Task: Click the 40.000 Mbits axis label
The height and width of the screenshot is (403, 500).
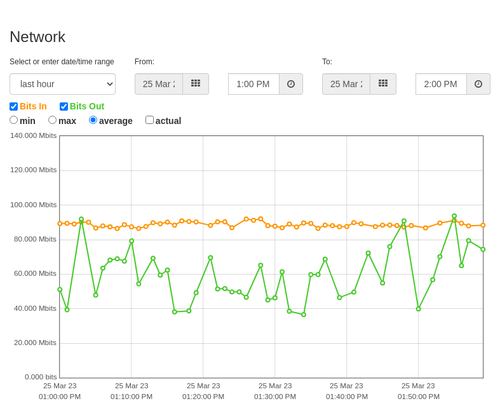Action: 35,308
